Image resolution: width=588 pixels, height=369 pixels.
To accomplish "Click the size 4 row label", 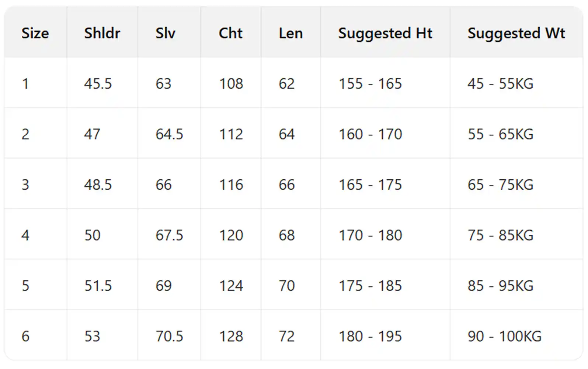I will click(x=25, y=235).
